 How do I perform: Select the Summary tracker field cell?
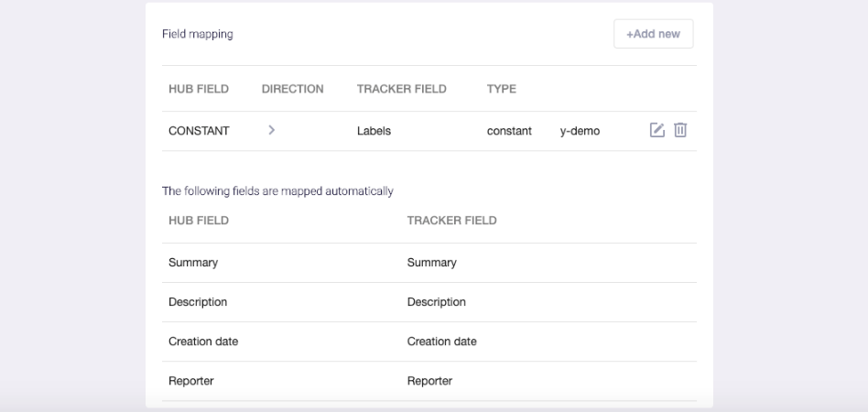click(x=432, y=263)
